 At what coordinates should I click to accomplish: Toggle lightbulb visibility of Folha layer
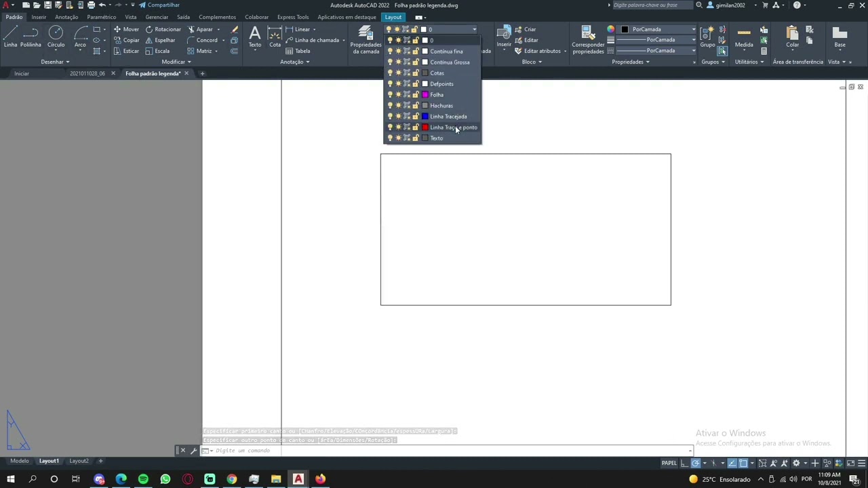[389, 94]
